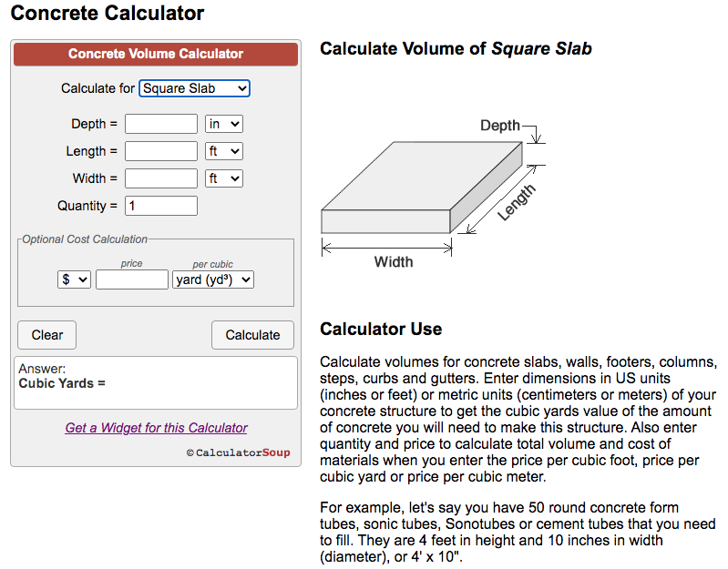Open the Calculate for shape dropdown

point(194,88)
